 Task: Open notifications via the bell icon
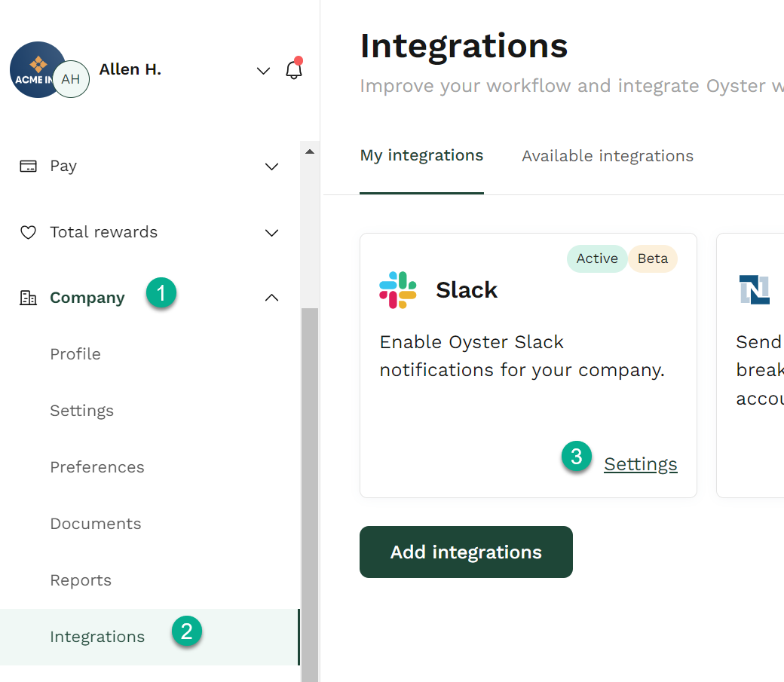294,69
